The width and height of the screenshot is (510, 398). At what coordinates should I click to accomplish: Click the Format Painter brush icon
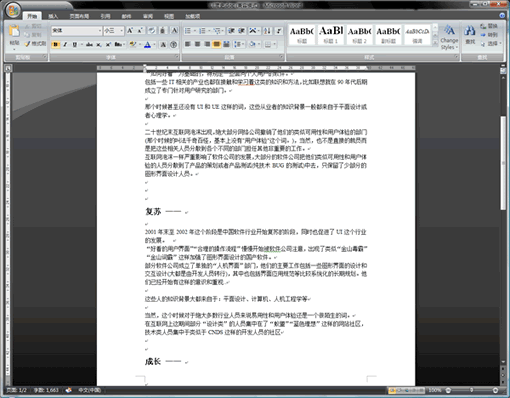pyautogui.click(x=27, y=44)
